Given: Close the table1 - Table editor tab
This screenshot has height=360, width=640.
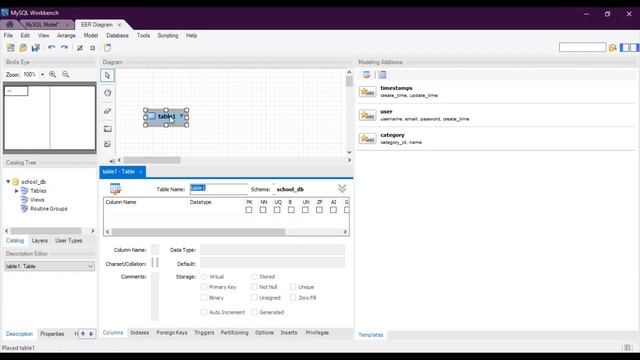Looking at the screenshot, I should pyautogui.click(x=140, y=172).
